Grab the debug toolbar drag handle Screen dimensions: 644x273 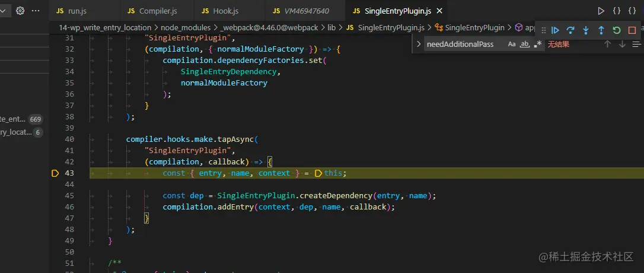click(543, 30)
